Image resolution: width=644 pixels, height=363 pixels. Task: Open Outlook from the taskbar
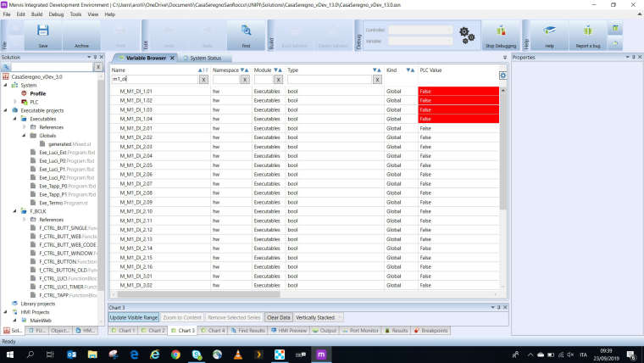click(71, 355)
